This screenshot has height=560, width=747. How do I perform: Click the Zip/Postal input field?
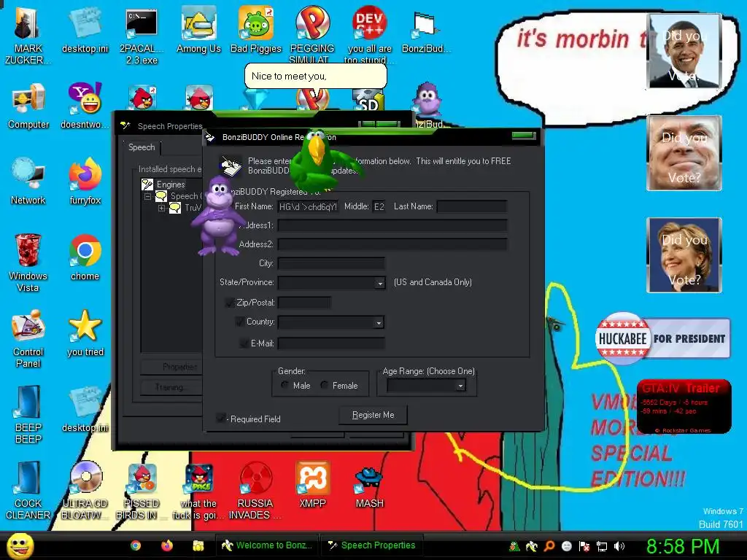(x=304, y=303)
